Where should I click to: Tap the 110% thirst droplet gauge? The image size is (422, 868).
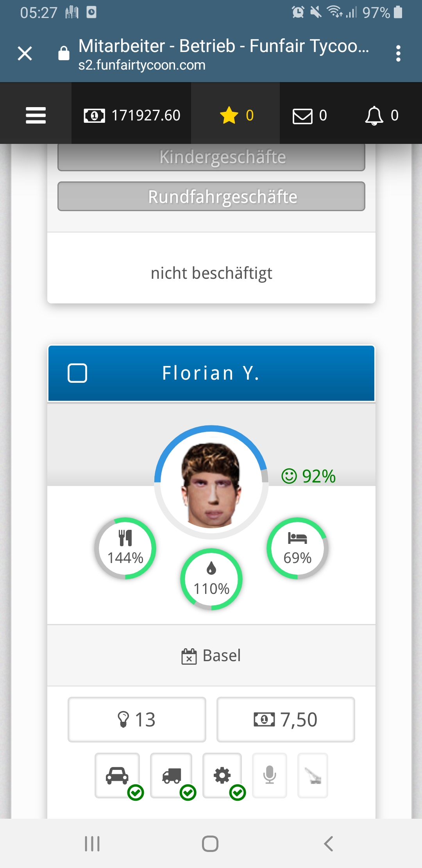[211, 579]
